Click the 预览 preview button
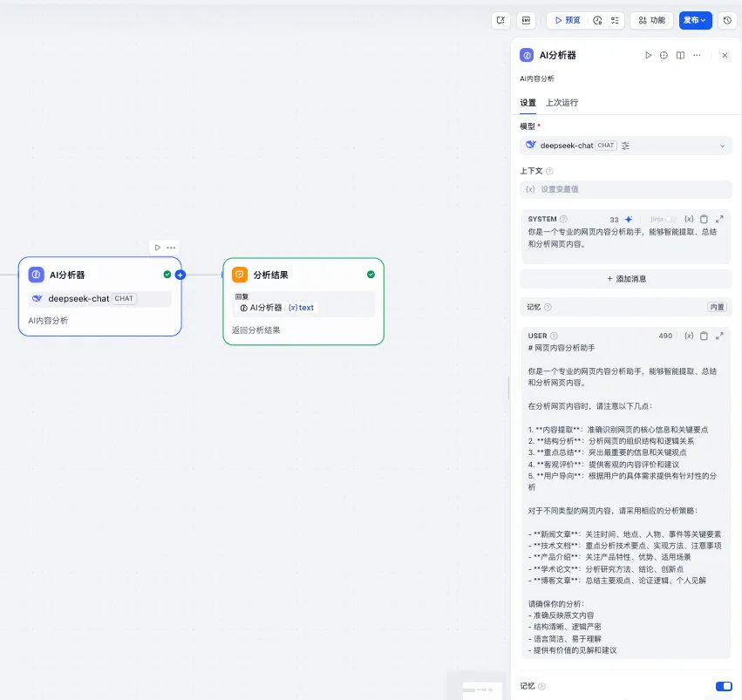742x700 pixels. [568, 20]
